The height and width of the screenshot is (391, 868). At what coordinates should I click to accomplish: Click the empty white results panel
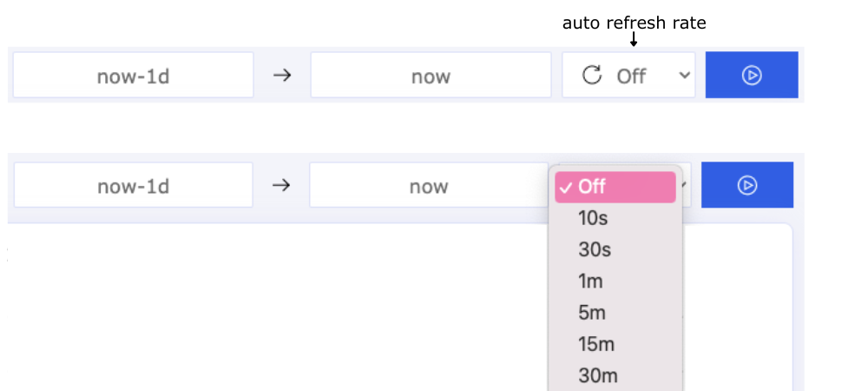(x=277, y=308)
